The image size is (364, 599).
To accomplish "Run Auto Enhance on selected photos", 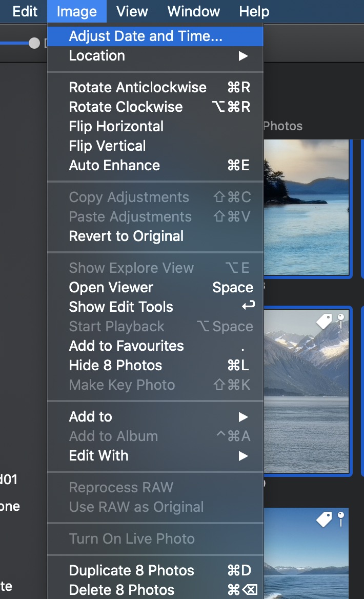I will (114, 165).
